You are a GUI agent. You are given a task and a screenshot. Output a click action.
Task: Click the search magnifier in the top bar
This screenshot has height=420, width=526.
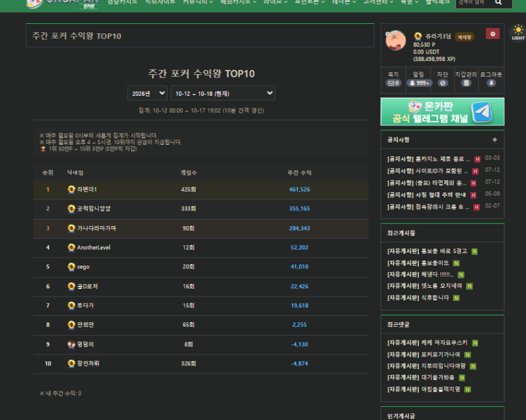[498, 3]
